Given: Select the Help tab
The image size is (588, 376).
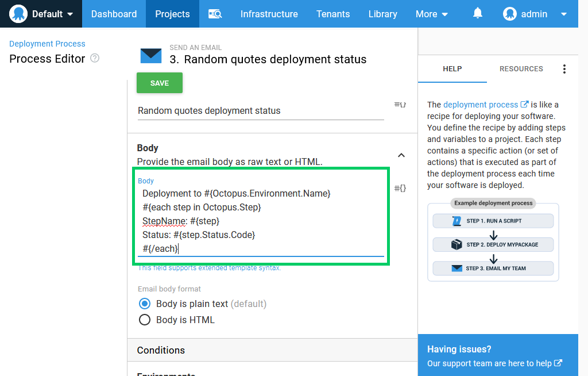Looking at the screenshot, I should pos(452,69).
